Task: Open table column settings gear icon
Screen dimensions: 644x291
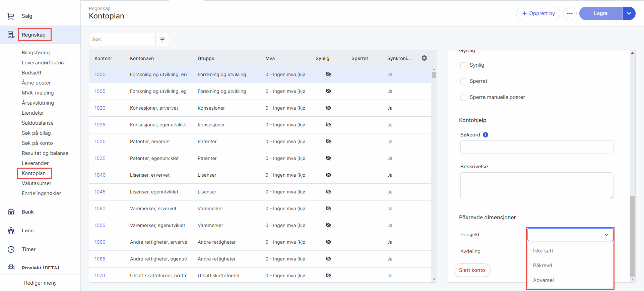Action: point(424,58)
